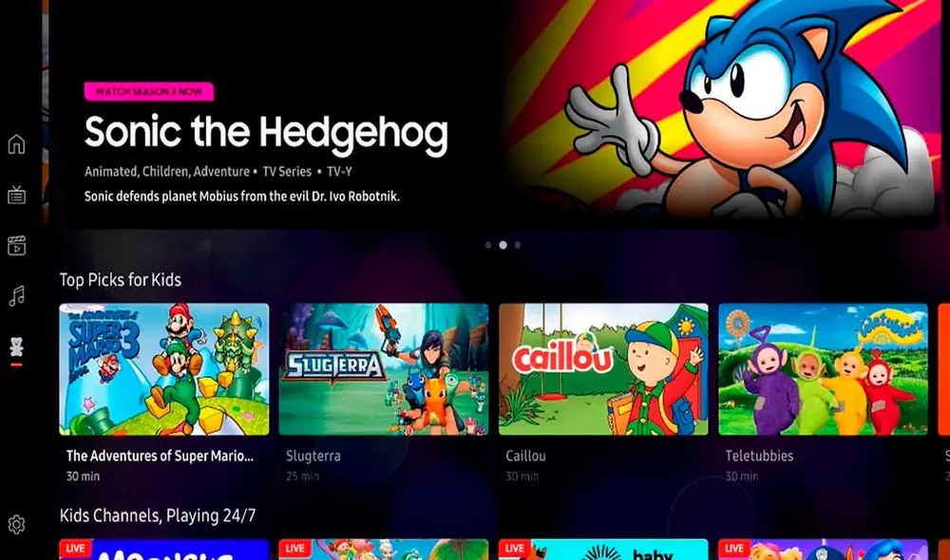Image resolution: width=950 pixels, height=560 pixels.
Task: Open the Sonic the Hedgehog title
Action: tap(266, 133)
